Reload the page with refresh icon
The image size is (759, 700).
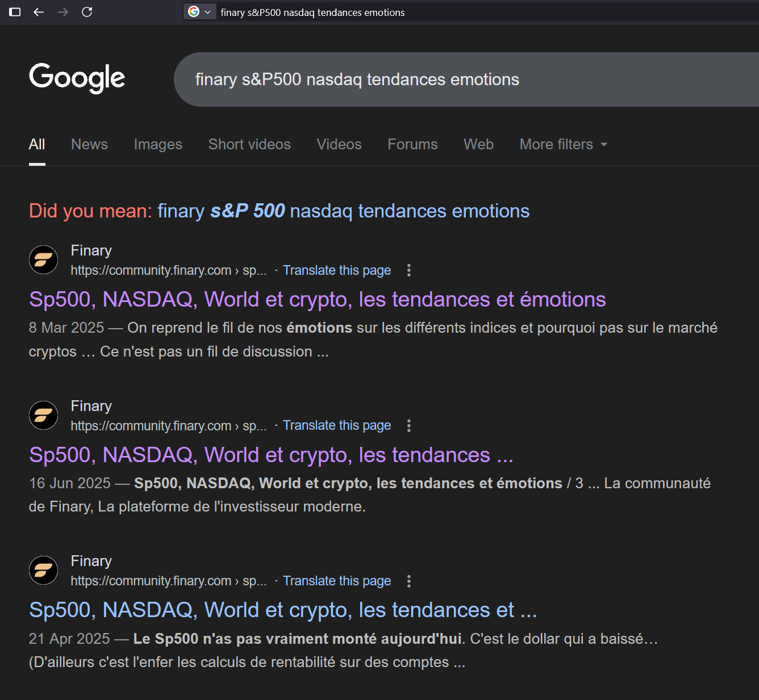87,12
